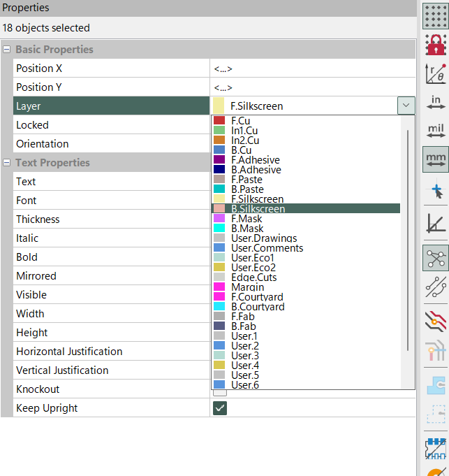Collapse the Basic Properties section
449x476 pixels.
pos(7,50)
